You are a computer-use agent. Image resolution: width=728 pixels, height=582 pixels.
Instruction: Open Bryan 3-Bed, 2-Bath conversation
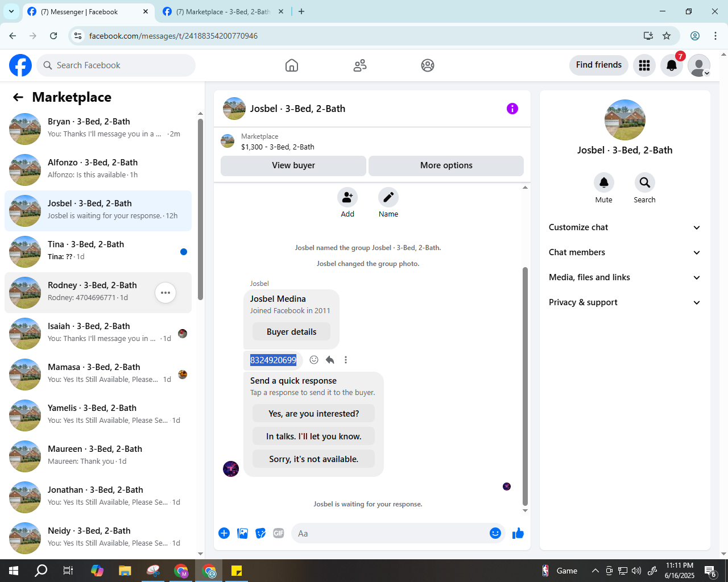(x=98, y=129)
